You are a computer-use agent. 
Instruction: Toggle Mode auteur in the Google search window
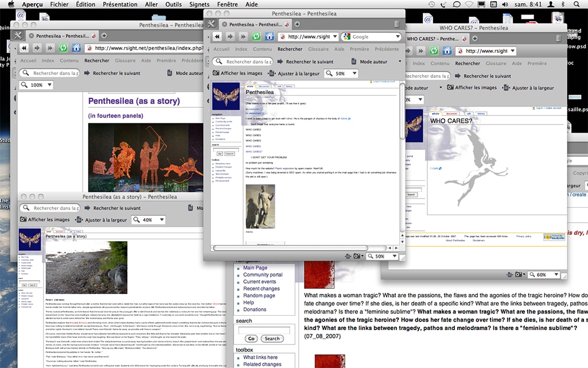(x=369, y=61)
